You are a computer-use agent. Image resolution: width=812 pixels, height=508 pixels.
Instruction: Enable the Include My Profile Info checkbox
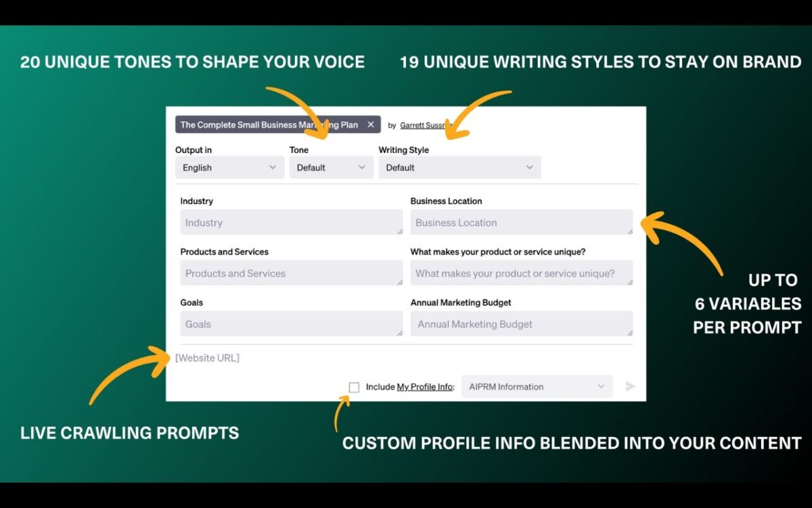click(x=354, y=386)
